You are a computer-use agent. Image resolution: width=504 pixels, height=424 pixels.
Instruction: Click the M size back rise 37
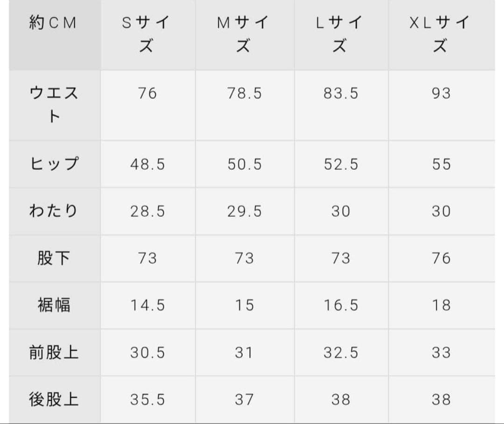tap(244, 399)
